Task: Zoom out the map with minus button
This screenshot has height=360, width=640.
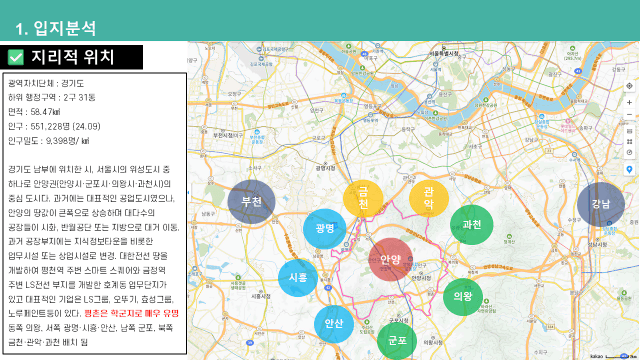Action: click(629, 115)
